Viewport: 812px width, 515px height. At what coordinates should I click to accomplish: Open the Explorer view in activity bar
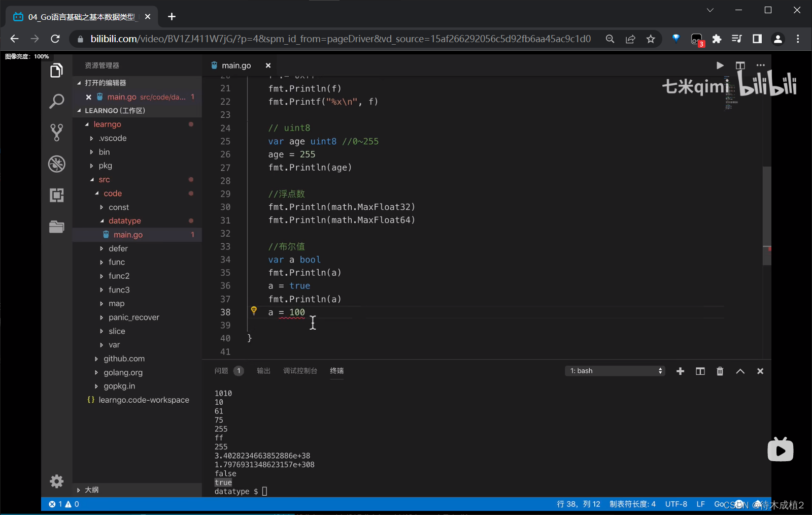tap(56, 71)
